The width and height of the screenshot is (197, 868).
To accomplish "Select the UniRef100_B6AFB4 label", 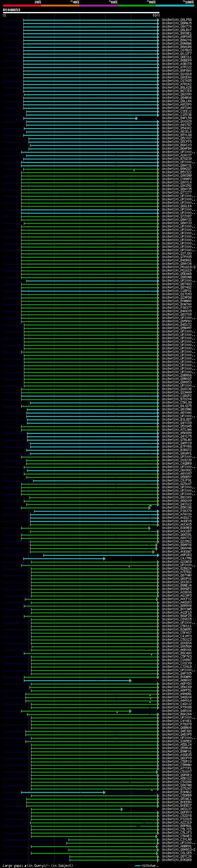I will [177, 149].
